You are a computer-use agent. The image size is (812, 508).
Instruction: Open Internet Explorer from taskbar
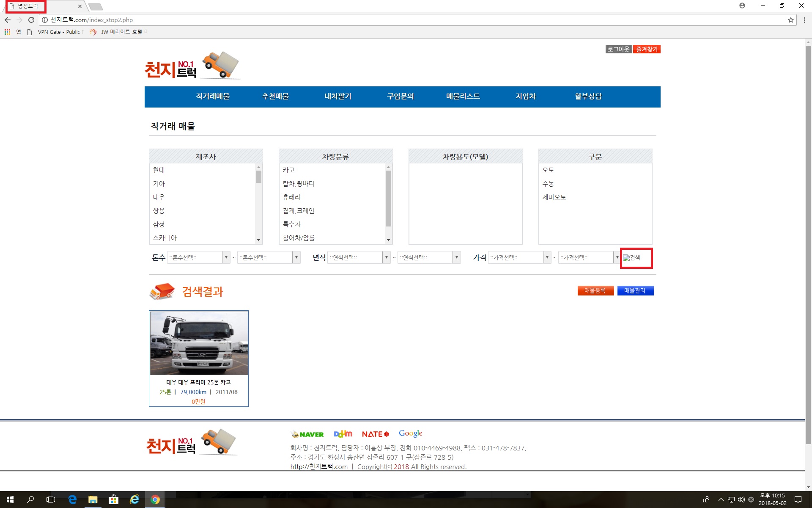point(134,500)
